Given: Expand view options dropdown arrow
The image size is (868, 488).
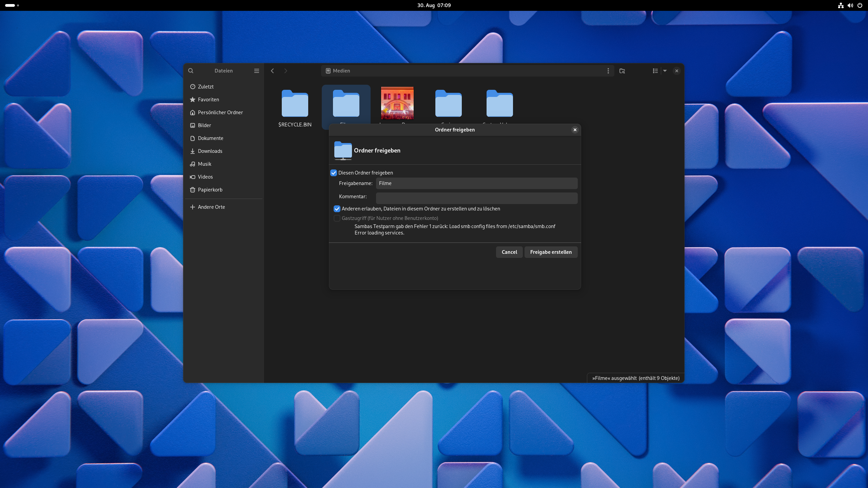Looking at the screenshot, I should pyautogui.click(x=665, y=71).
